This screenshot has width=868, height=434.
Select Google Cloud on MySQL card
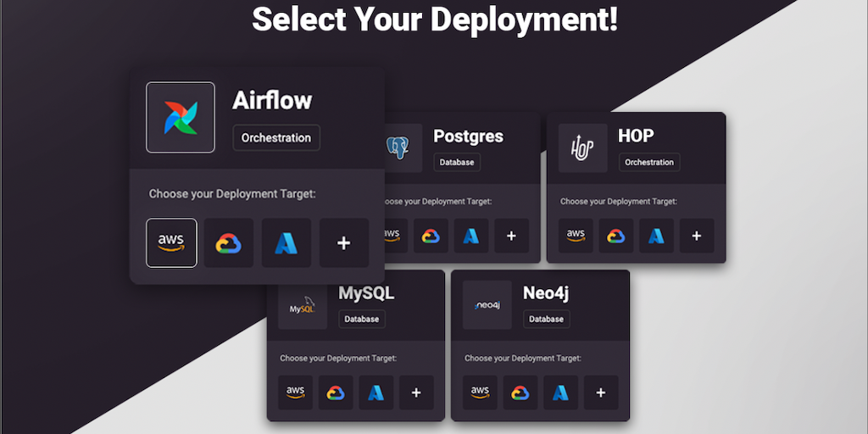click(336, 392)
